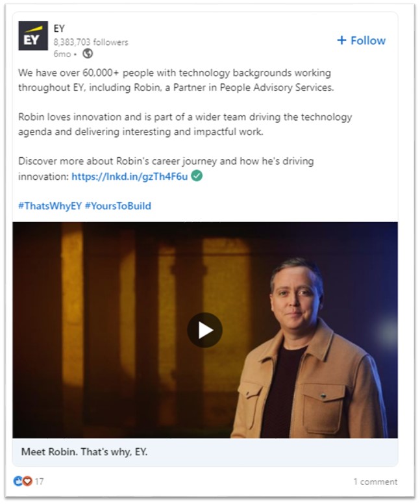Screen dimensions: 420x504
Task: Click the paragraph starting "We have over 60,000+"
Action: [x=176, y=80]
